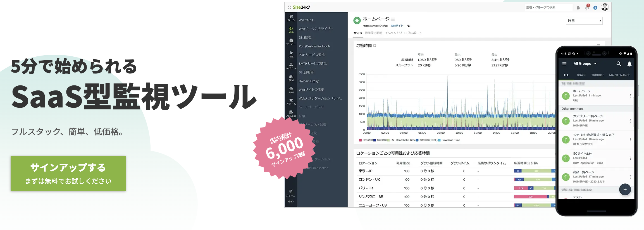Click the サインアップする sign-up button

(68, 173)
